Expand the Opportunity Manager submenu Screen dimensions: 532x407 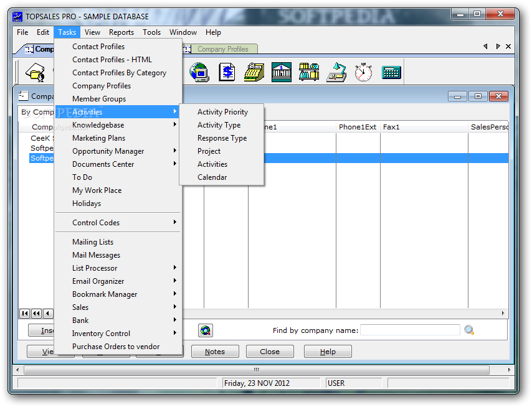[x=175, y=151]
